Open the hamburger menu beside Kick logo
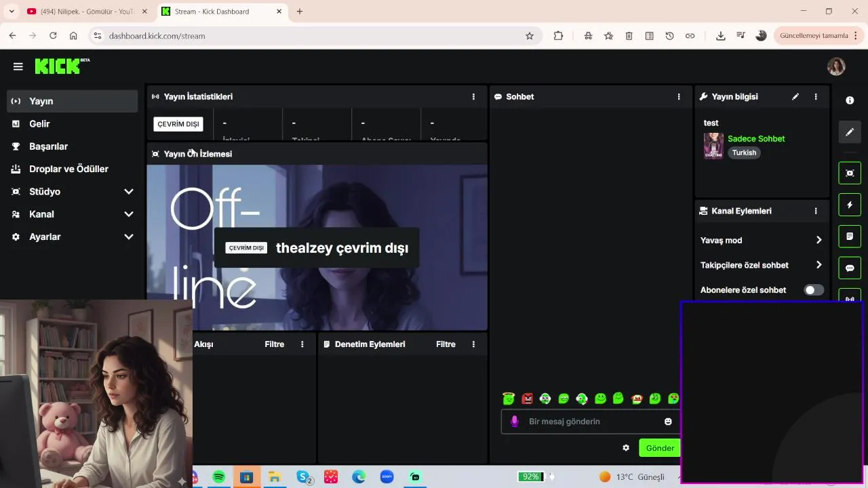 18,66
